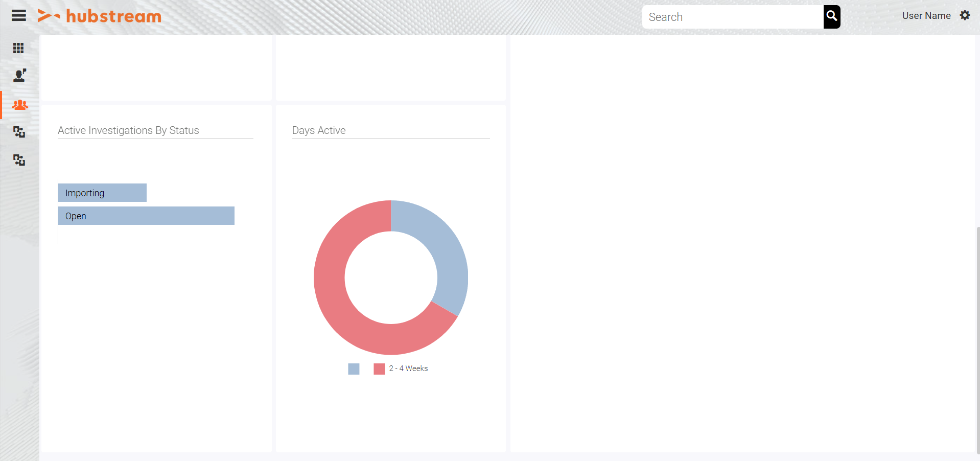980x461 pixels.
Task: Click the upper puzzle-pieces icon in sidebar
Action: coord(19,132)
